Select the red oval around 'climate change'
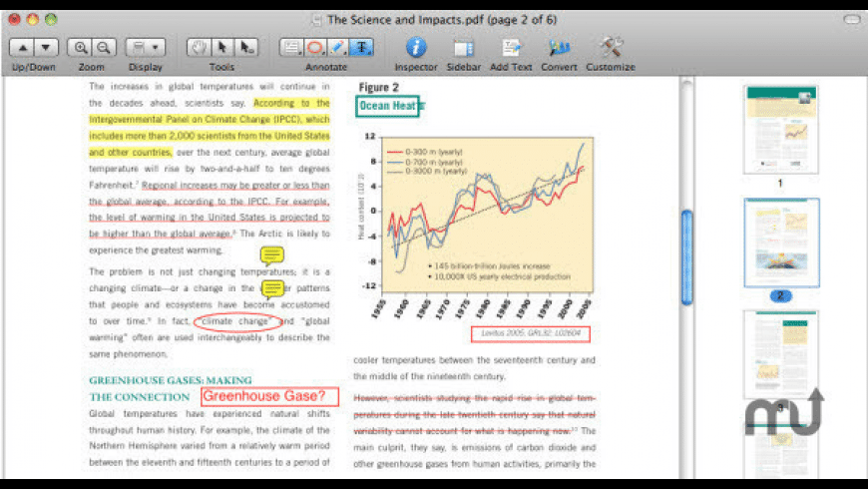 tap(238, 321)
